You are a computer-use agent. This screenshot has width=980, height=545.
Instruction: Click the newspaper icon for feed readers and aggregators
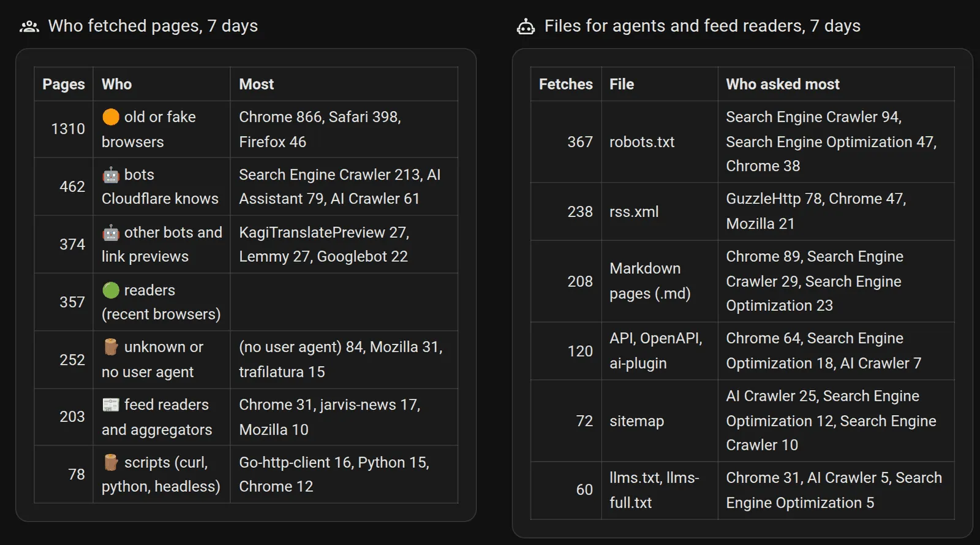(111, 405)
